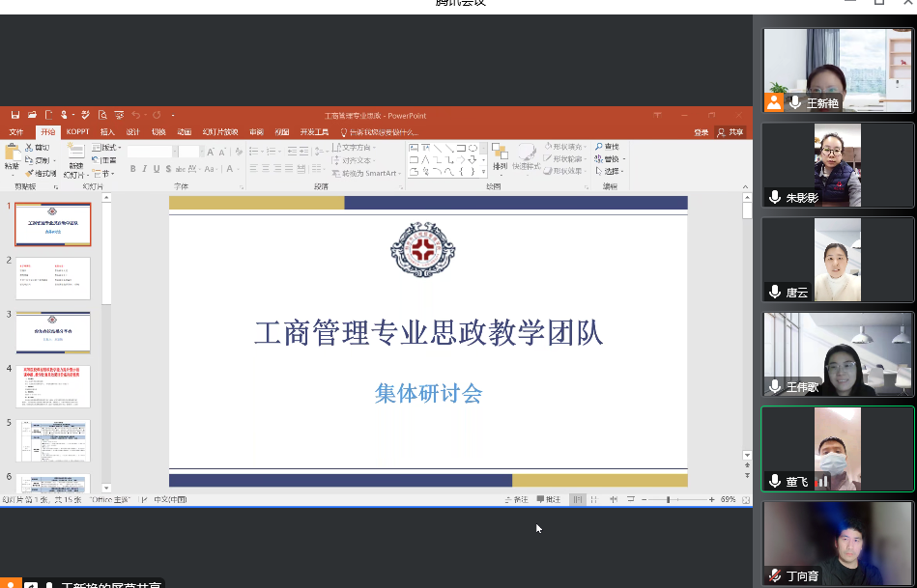The width and height of the screenshot is (917, 588).
Task: Select slide 4 thumbnail in slide panel
Action: coord(53,386)
